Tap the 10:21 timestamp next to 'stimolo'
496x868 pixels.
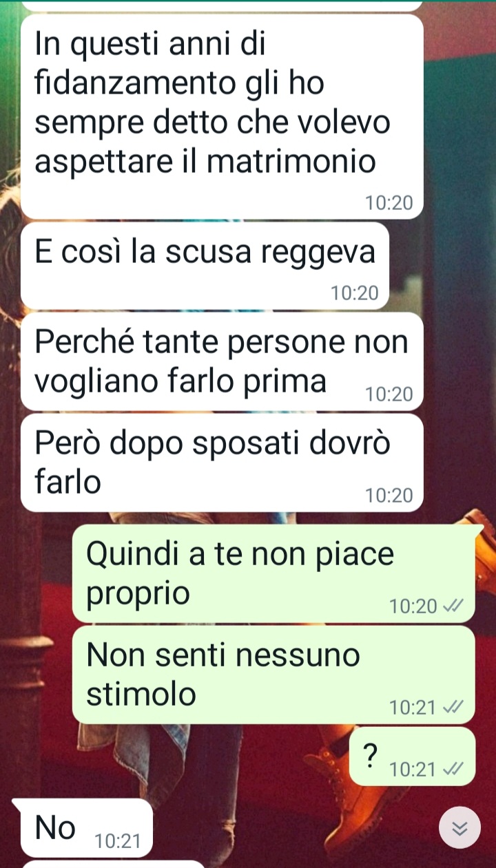tap(413, 708)
